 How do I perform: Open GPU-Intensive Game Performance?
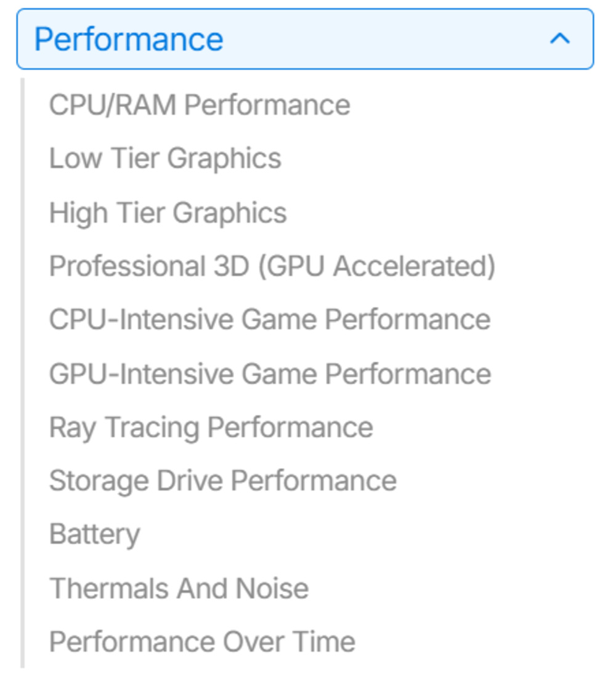pos(271,373)
